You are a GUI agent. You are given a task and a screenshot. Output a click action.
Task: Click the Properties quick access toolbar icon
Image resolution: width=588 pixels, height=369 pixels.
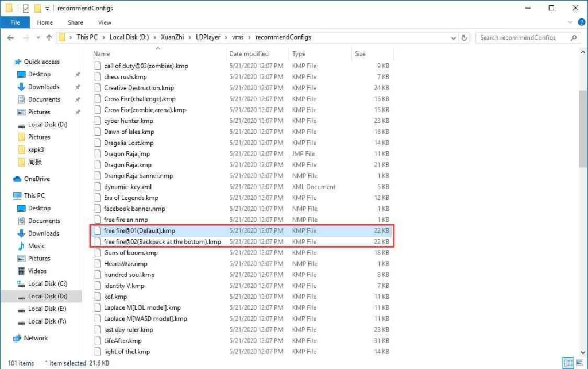pyautogui.click(x=26, y=8)
